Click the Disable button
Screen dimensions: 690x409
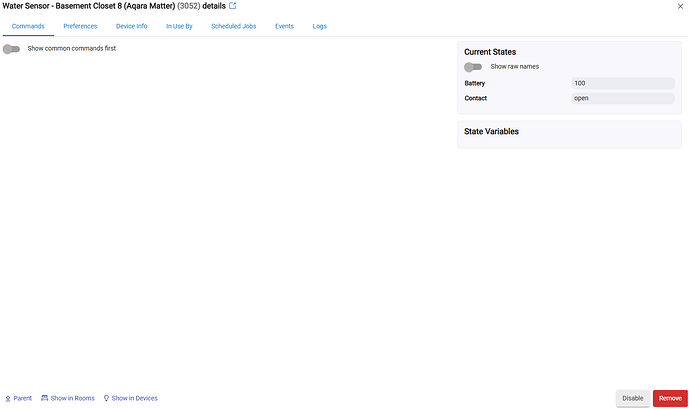(x=633, y=398)
